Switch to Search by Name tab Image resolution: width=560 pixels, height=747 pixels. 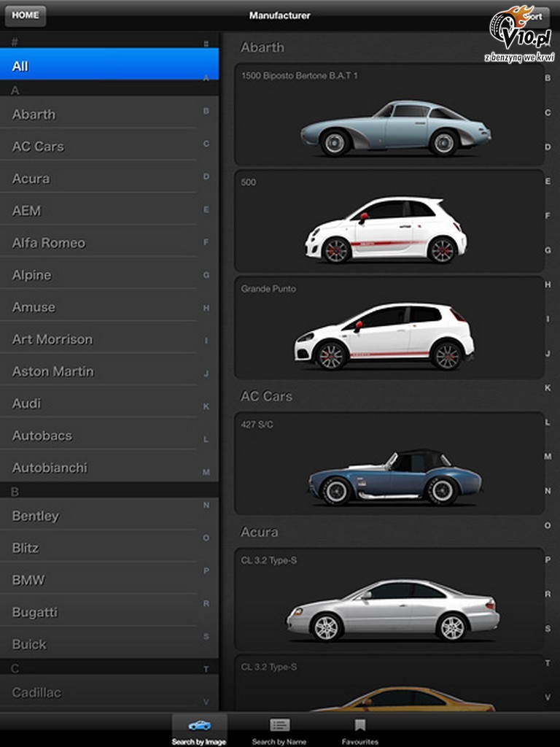pos(279,730)
